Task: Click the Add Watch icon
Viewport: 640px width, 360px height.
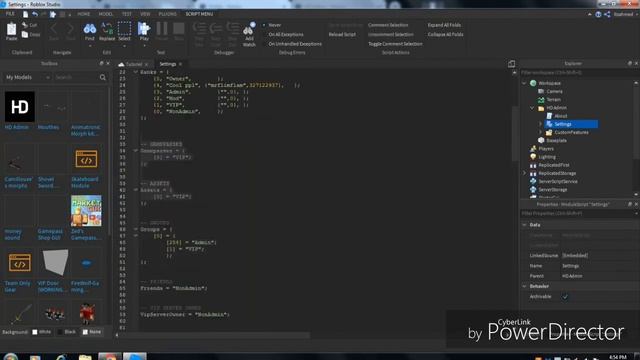Action: 249,29
